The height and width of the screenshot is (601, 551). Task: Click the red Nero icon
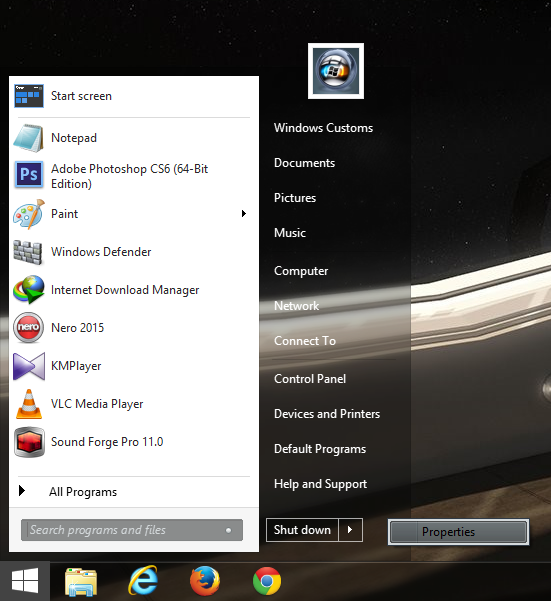28,328
